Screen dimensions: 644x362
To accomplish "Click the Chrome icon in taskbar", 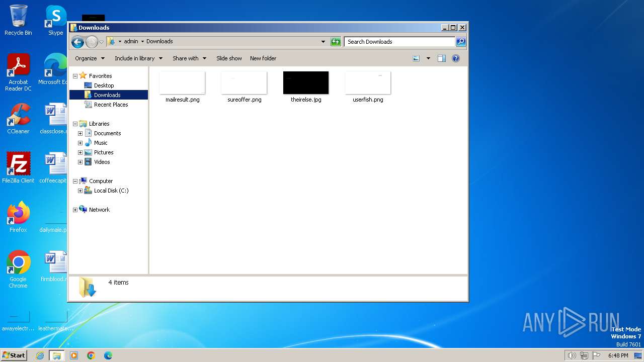I will click(x=91, y=355).
